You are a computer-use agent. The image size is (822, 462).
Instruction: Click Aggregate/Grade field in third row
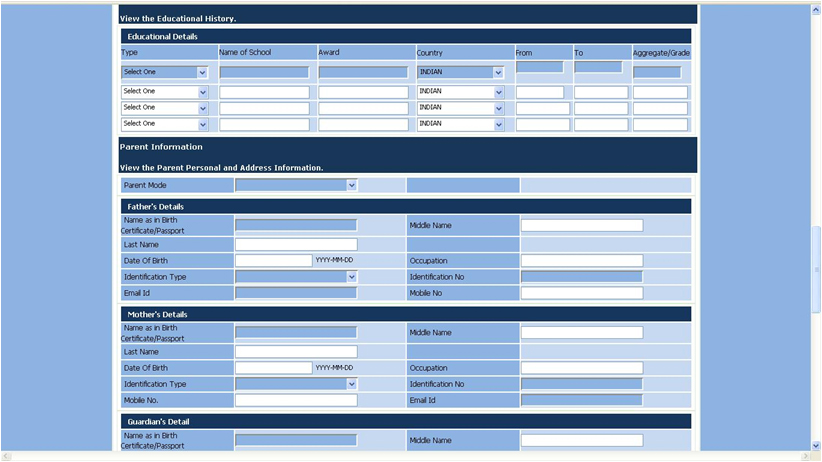pos(661,109)
